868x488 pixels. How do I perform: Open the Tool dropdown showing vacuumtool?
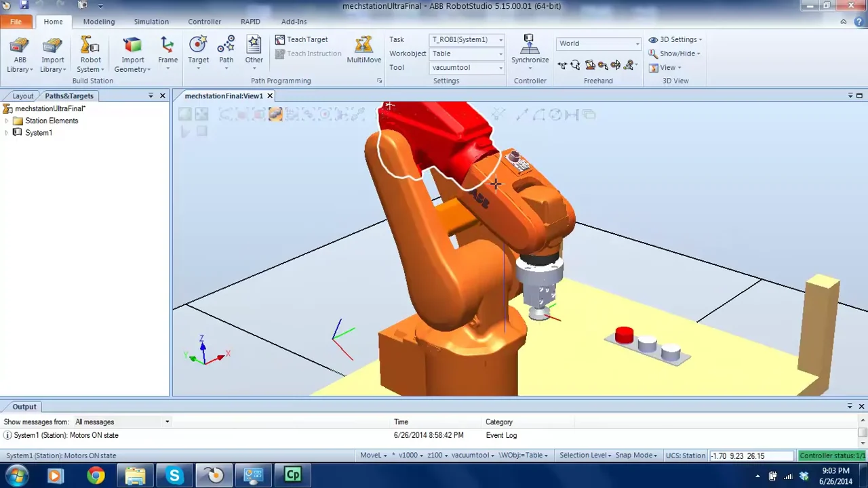467,68
